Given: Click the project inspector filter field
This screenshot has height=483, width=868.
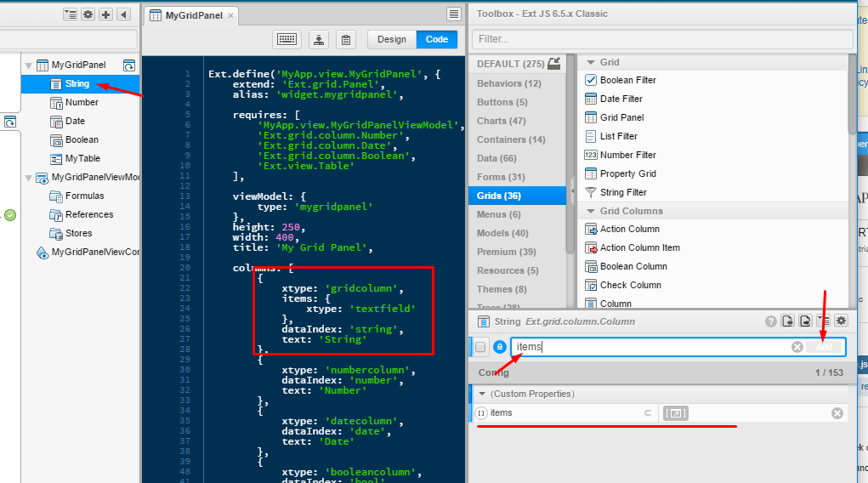Looking at the screenshot, I should 68,39.
